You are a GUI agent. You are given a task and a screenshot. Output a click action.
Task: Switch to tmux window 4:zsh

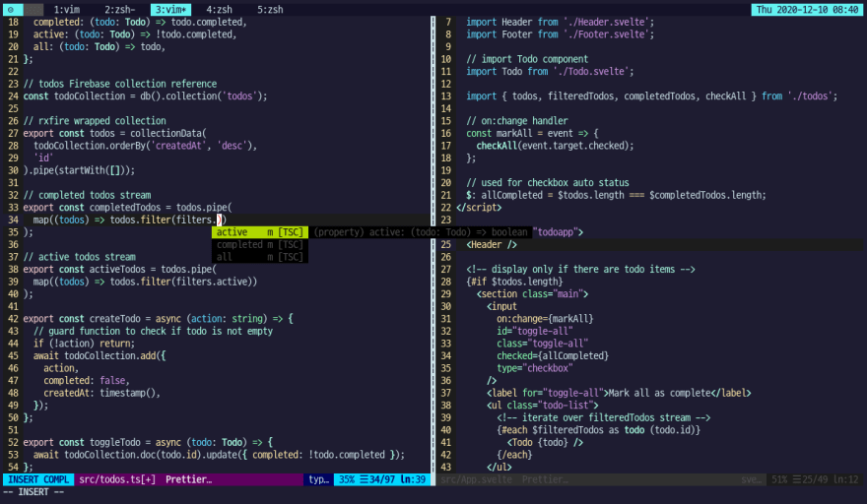point(219,10)
